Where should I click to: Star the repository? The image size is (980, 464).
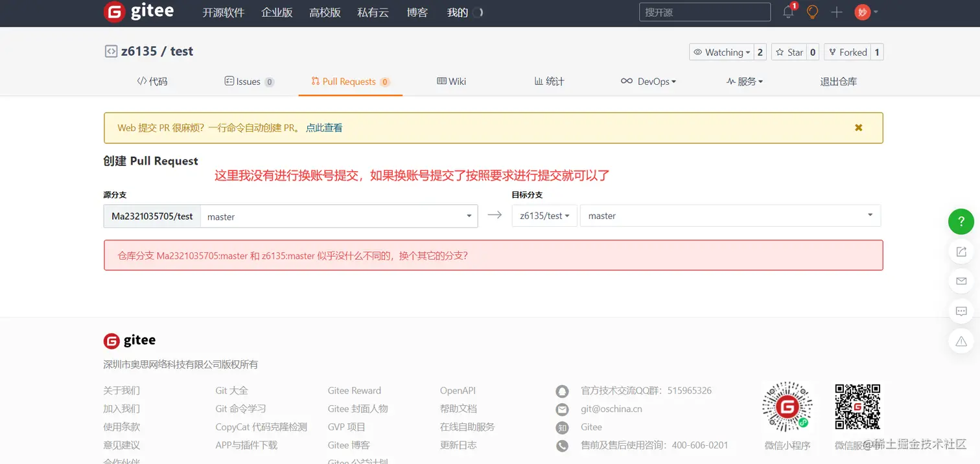pyautogui.click(x=789, y=52)
